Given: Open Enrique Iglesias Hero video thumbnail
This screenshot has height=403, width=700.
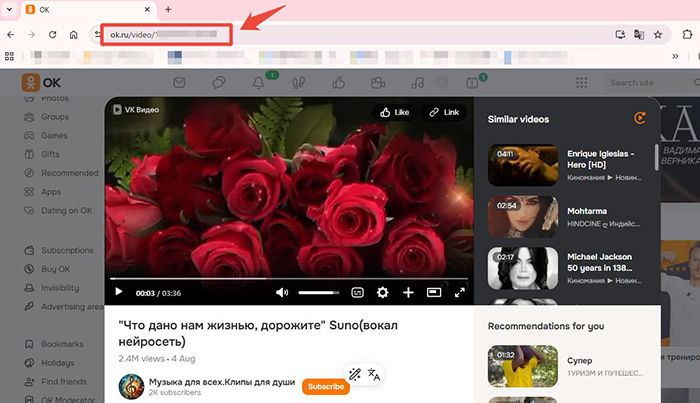Looking at the screenshot, I should (523, 165).
